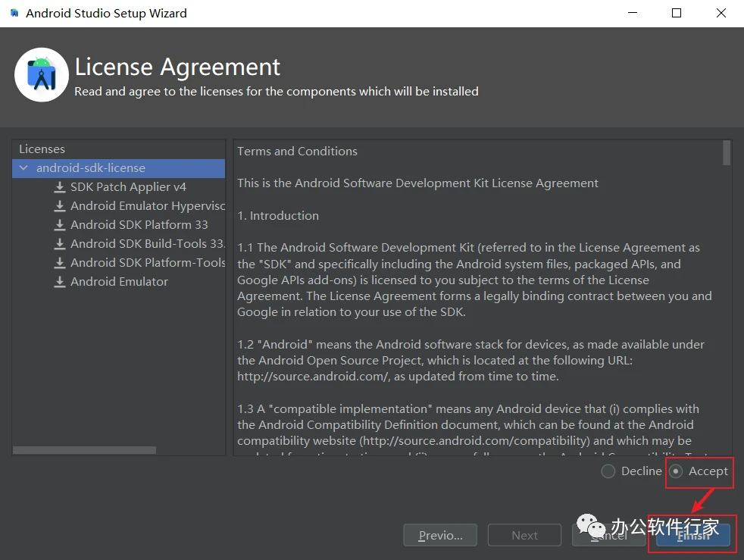Viewport: 744px width, 560px height.
Task: Click download icon beside Android Emulator Hypervisor
Action: [60, 206]
